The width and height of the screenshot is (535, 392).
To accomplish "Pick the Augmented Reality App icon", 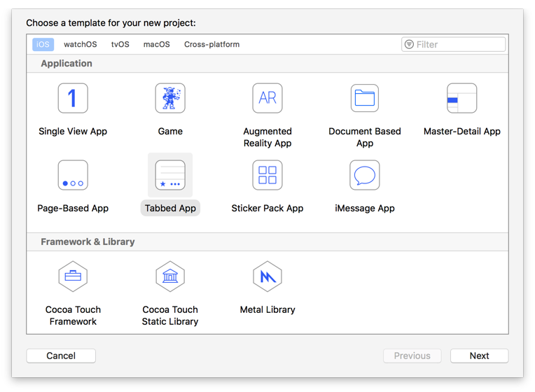I will (x=267, y=98).
